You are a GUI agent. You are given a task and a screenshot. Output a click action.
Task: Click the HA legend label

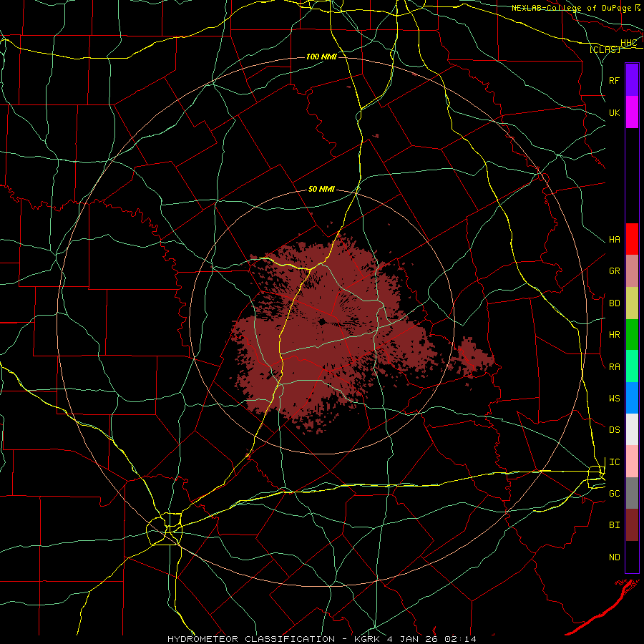pyautogui.click(x=614, y=240)
